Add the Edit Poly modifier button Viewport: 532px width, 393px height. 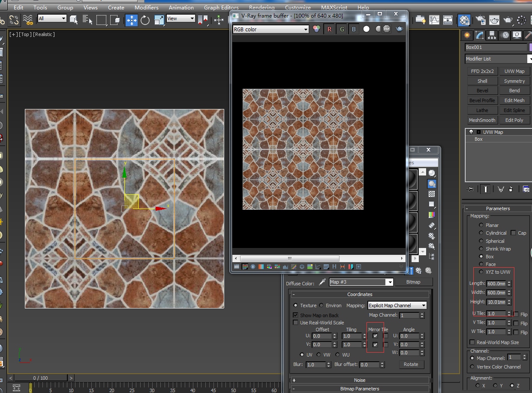[x=514, y=120]
